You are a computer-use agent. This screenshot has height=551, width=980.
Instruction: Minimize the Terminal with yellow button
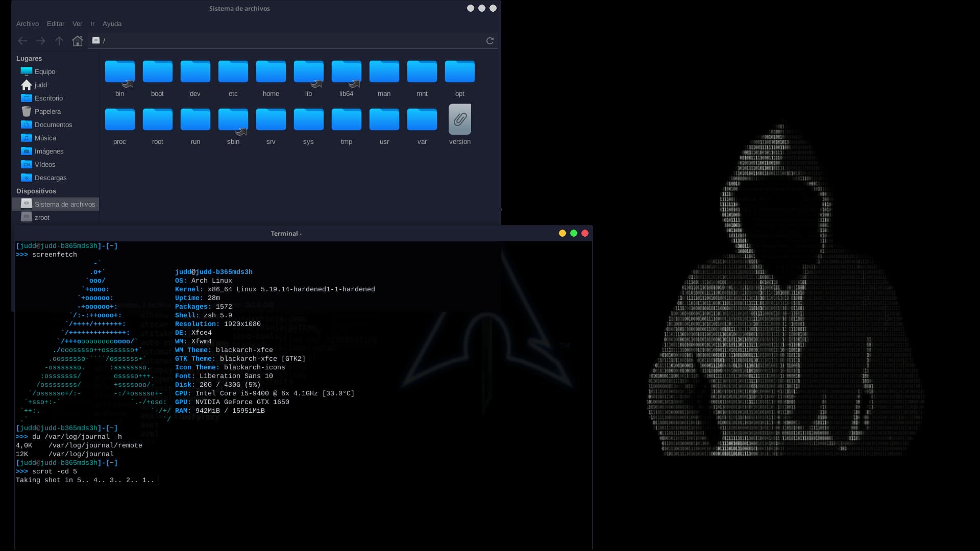pyautogui.click(x=562, y=234)
